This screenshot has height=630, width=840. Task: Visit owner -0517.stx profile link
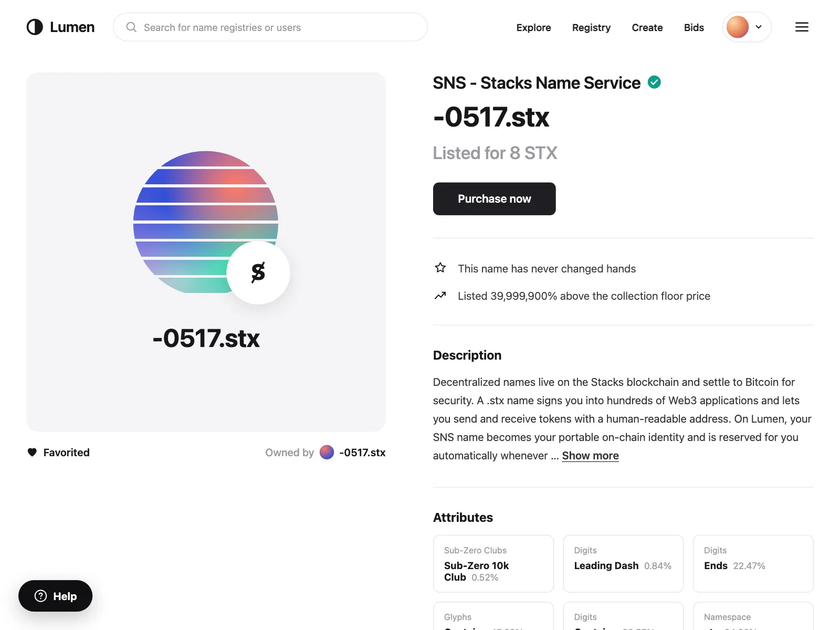pyautogui.click(x=362, y=453)
